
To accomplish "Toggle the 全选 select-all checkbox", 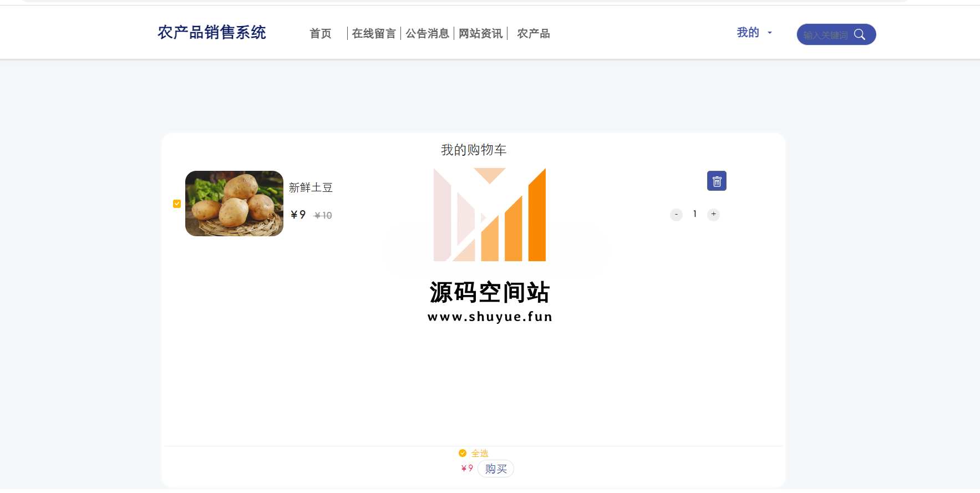I will (x=463, y=453).
